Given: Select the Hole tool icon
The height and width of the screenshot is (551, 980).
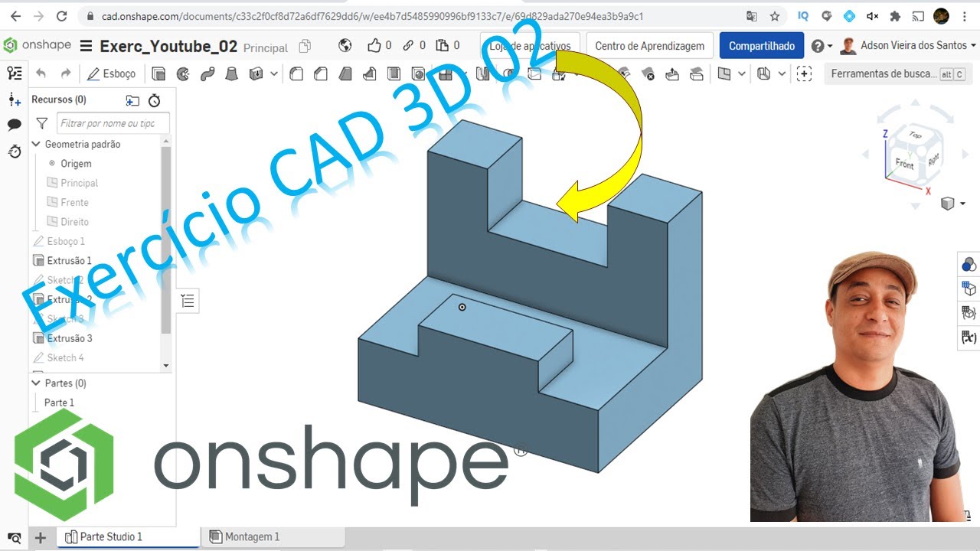Looking at the screenshot, I should click(418, 73).
